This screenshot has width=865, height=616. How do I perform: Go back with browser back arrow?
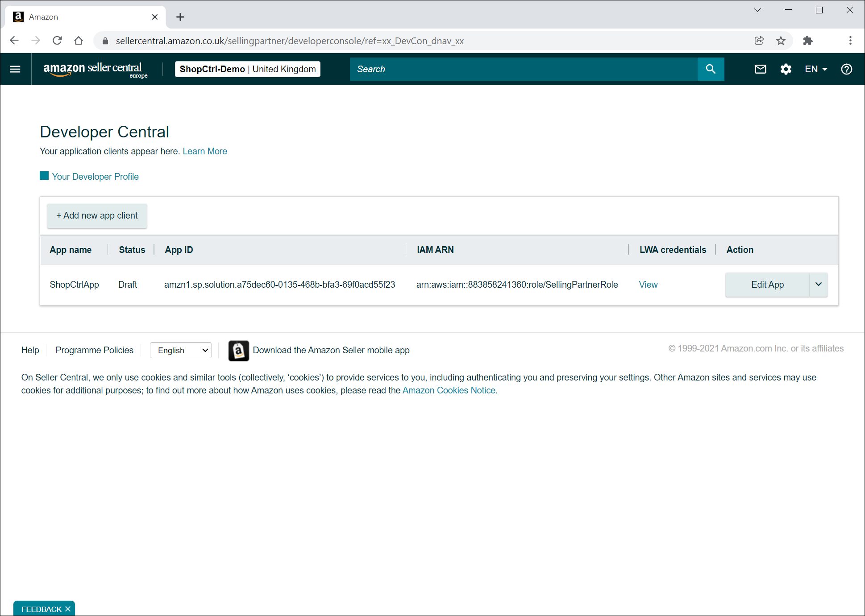[14, 41]
